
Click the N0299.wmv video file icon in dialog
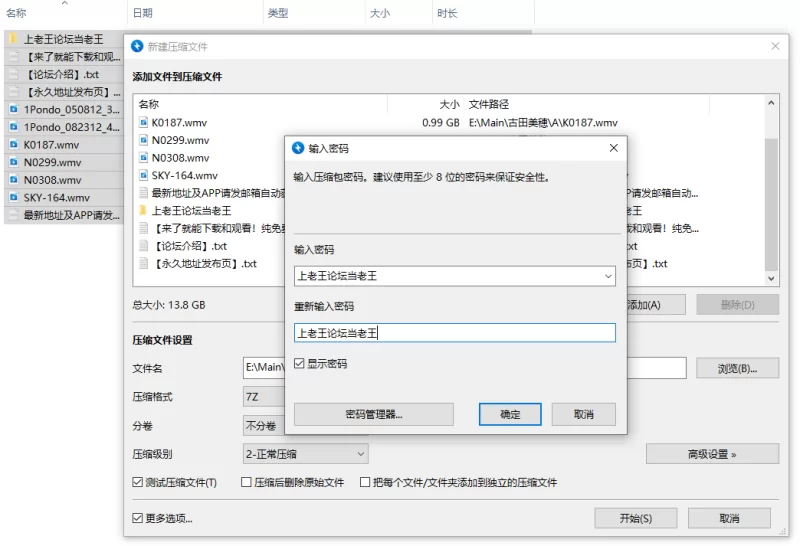coord(144,140)
